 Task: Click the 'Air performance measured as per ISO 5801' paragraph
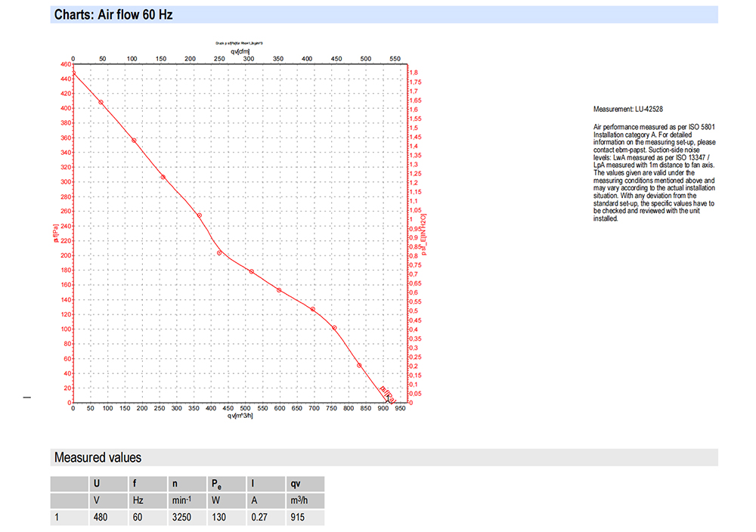(x=654, y=172)
